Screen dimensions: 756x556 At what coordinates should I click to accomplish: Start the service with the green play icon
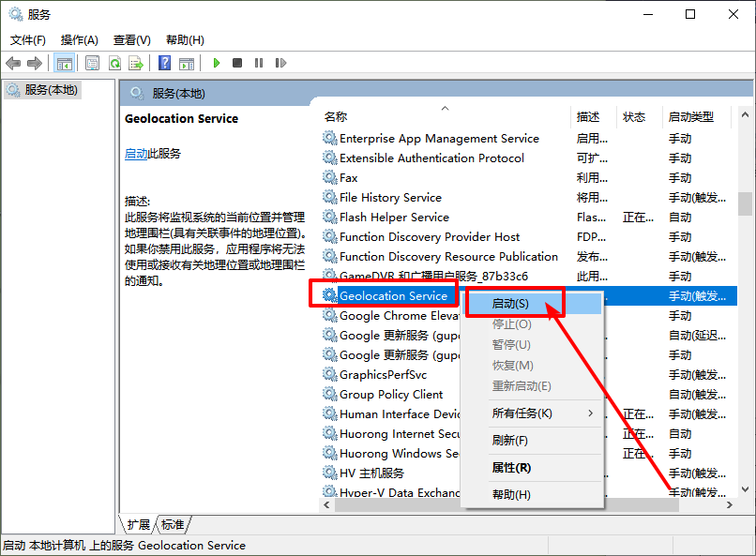217,63
